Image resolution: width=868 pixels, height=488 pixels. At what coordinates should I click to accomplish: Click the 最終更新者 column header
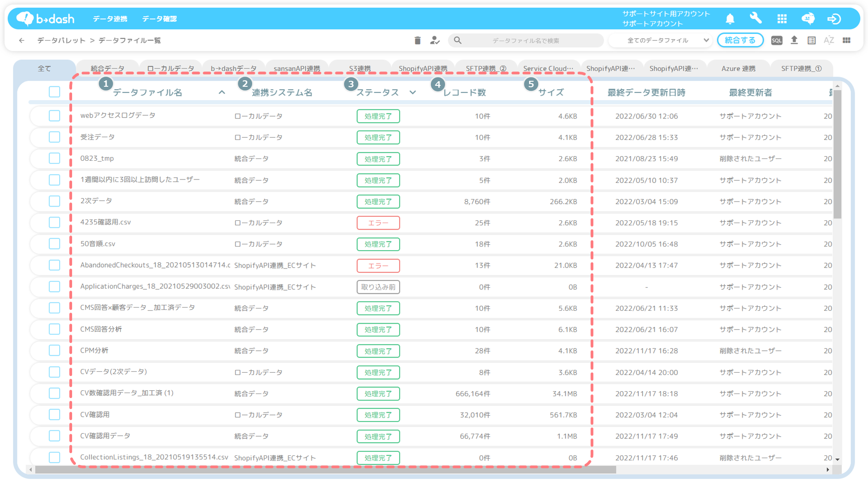[x=750, y=93]
